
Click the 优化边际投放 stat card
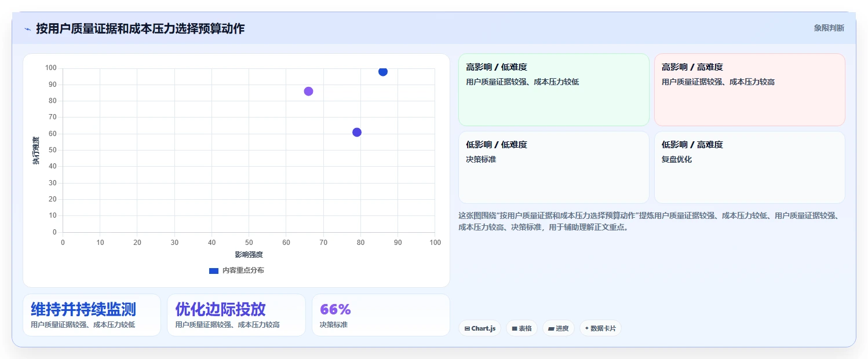click(x=236, y=315)
